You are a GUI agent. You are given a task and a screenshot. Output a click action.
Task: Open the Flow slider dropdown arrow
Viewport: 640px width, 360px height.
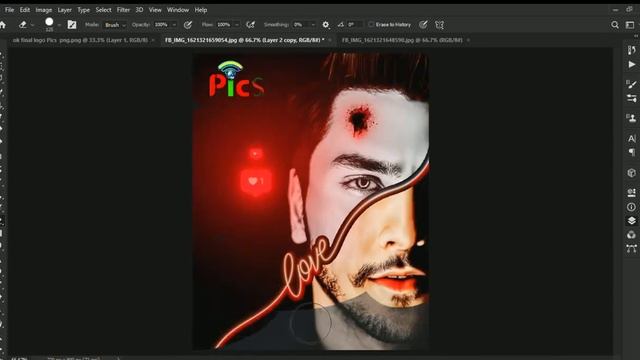[237, 25]
